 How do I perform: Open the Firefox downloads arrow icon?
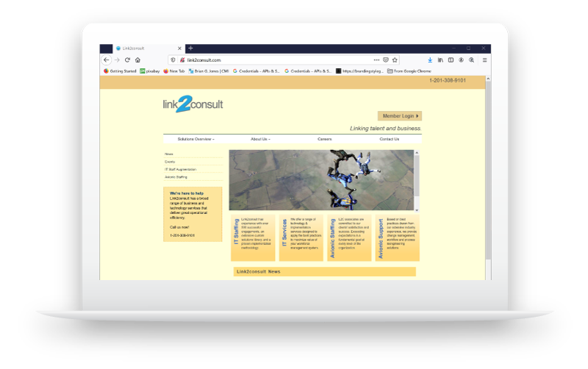[430, 60]
